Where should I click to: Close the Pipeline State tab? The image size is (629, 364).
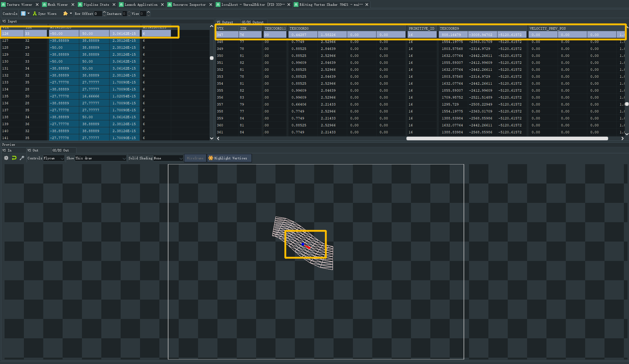[x=114, y=5]
